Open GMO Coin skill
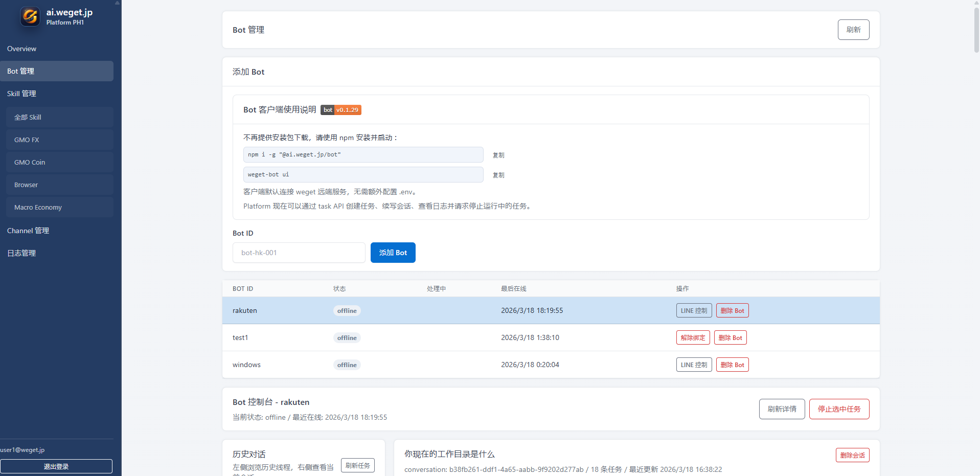This screenshot has width=980, height=476. pyautogui.click(x=60, y=162)
